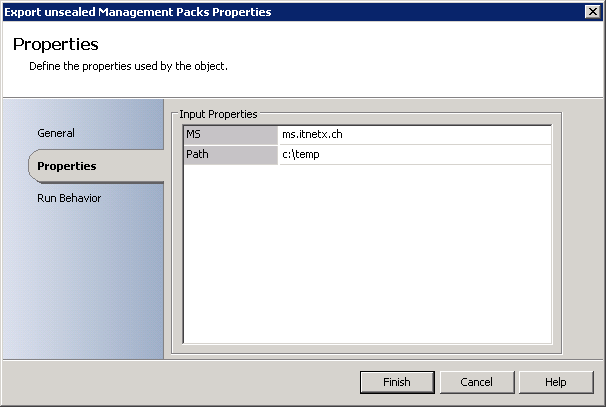606x407 pixels.
Task: Open Help for this dialog
Action: pyautogui.click(x=556, y=382)
